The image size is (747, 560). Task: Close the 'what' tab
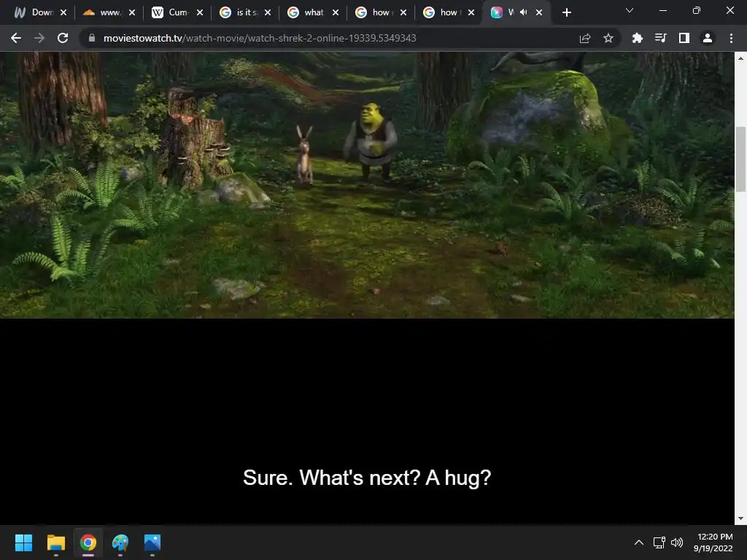click(336, 12)
